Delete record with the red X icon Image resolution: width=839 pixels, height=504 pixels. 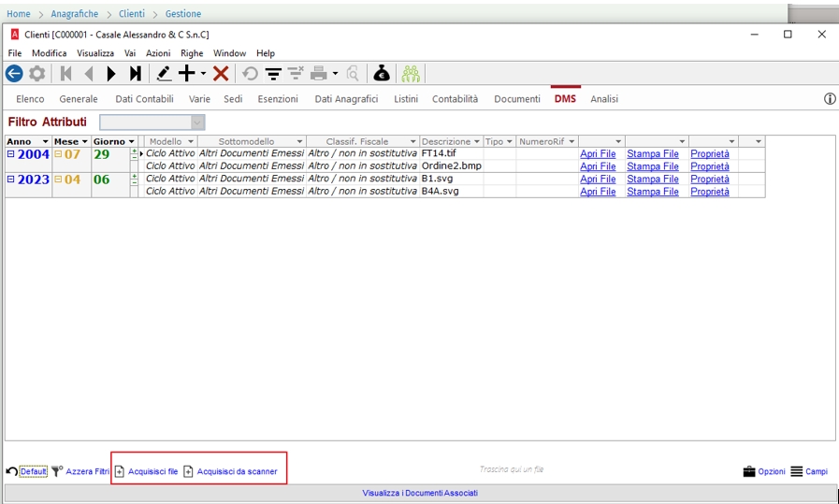(x=221, y=73)
